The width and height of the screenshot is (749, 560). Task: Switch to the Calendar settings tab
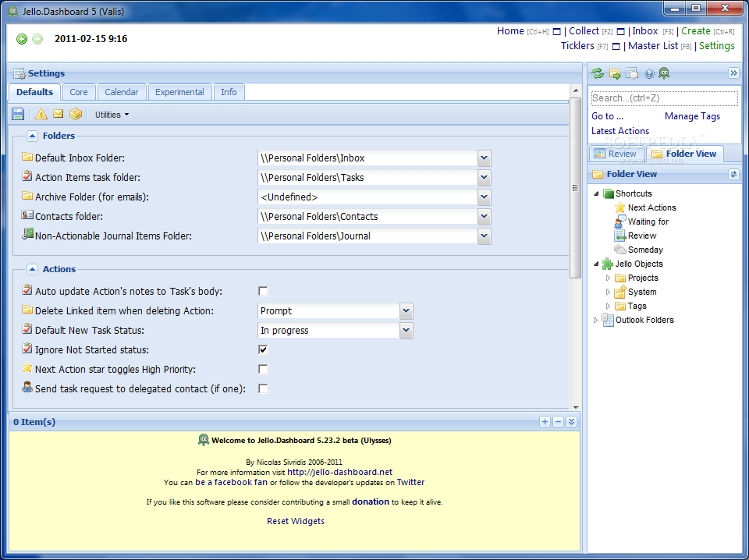pos(121,92)
